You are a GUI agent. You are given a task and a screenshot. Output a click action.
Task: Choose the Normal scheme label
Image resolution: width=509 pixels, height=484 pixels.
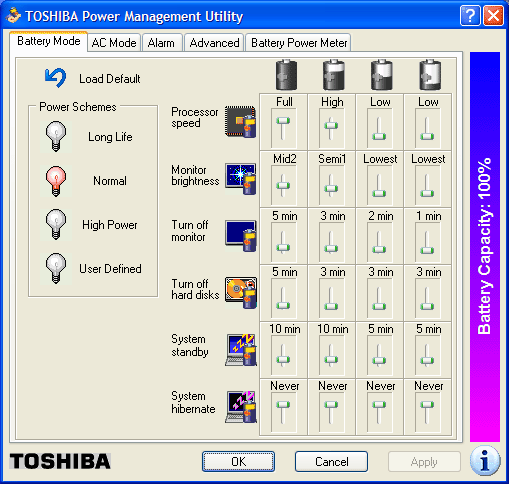(110, 181)
